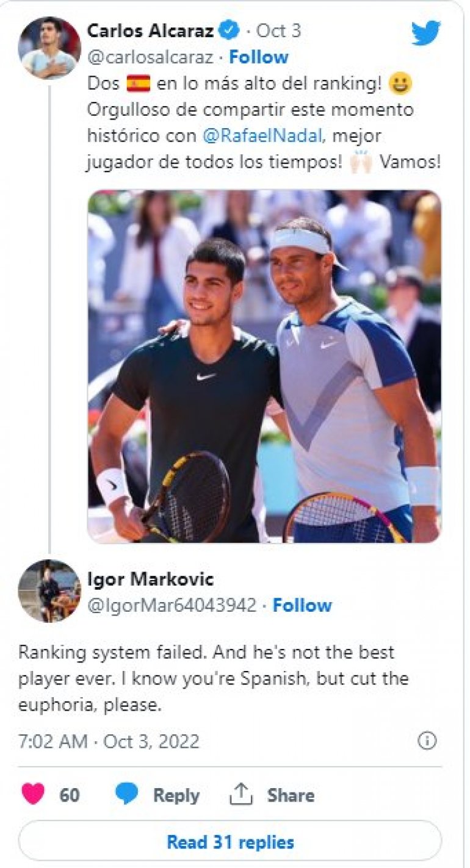Click the Share text label
Image resolution: width=470 pixels, height=868 pixels.
[x=291, y=795]
